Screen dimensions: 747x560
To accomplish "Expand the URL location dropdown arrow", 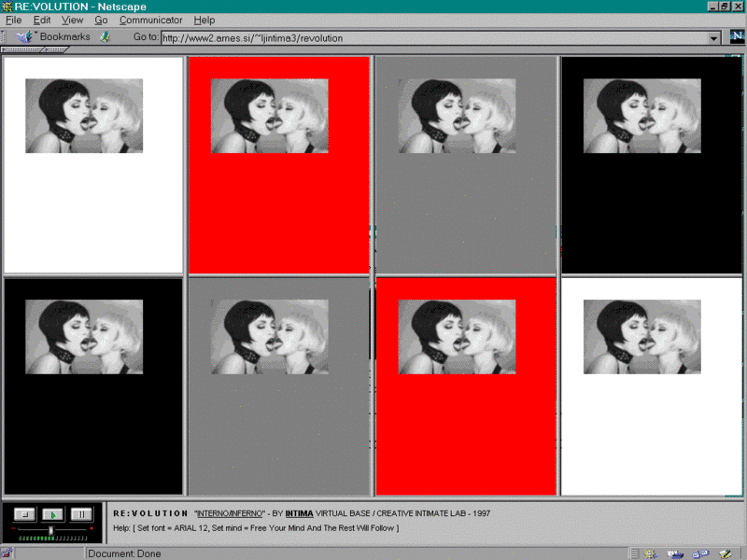I will [714, 38].
